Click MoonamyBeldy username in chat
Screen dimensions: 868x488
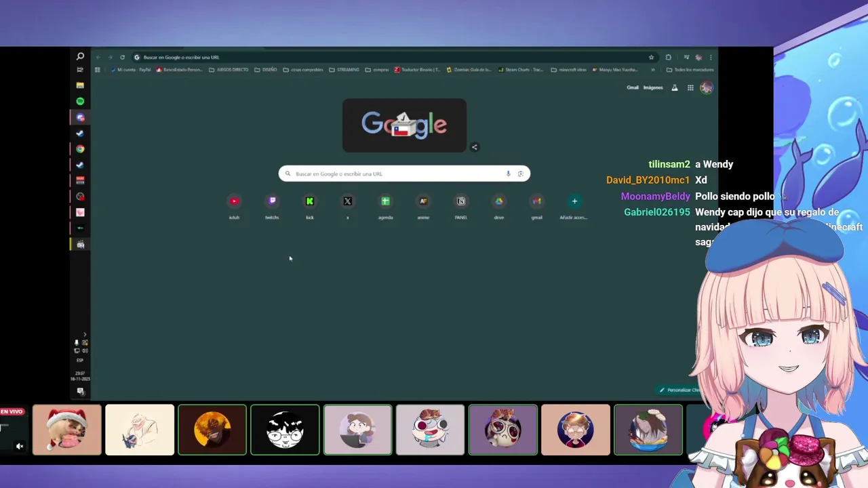click(656, 196)
